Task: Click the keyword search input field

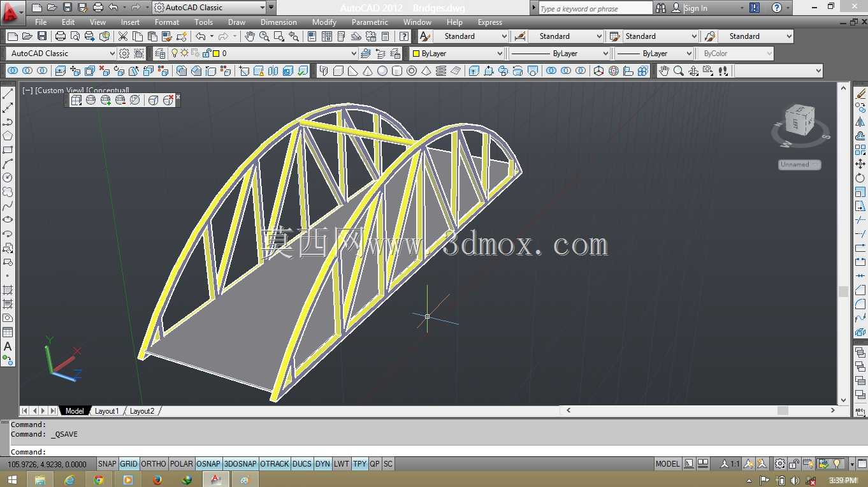Action: pyautogui.click(x=595, y=8)
